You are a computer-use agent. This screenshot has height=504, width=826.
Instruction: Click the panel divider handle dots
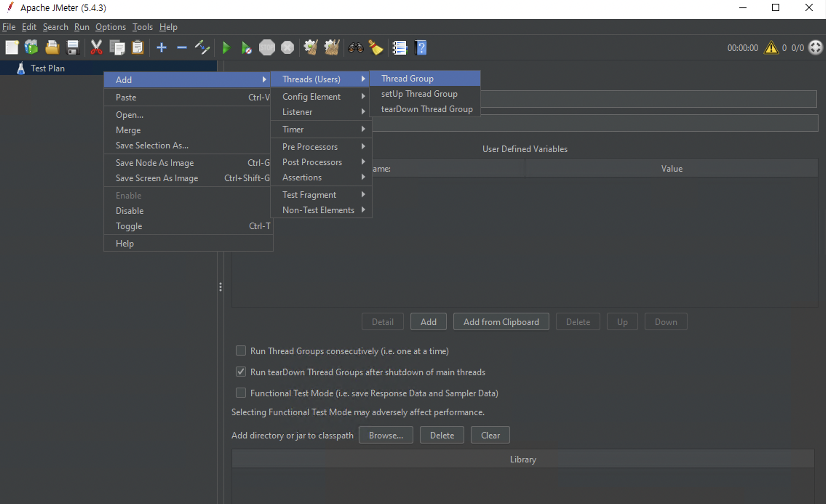[x=220, y=287]
